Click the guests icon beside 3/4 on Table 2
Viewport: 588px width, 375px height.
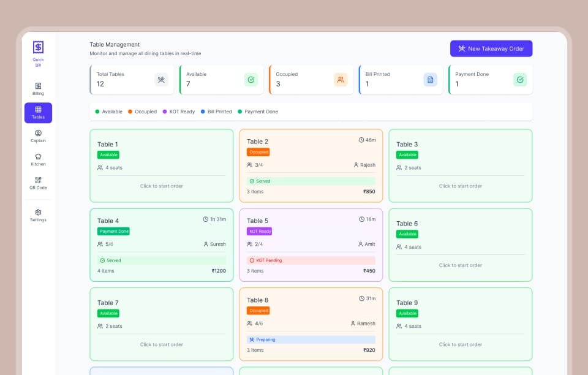pyautogui.click(x=250, y=165)
